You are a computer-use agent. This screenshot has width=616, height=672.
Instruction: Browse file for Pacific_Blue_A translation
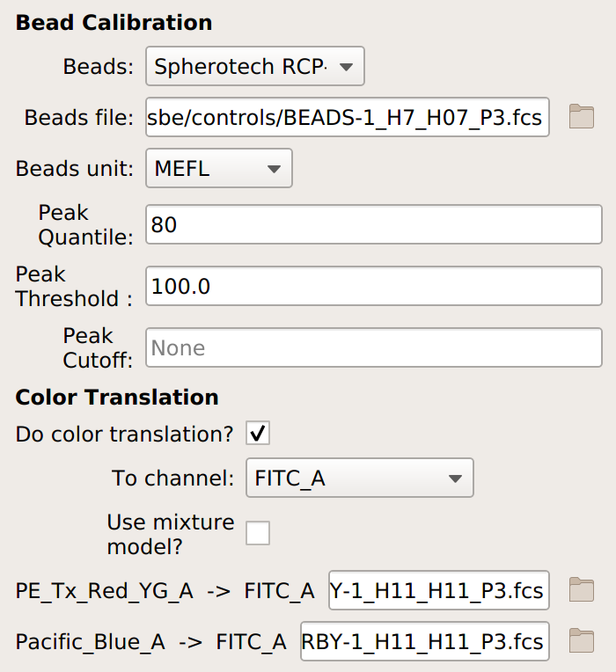[582, 641]
